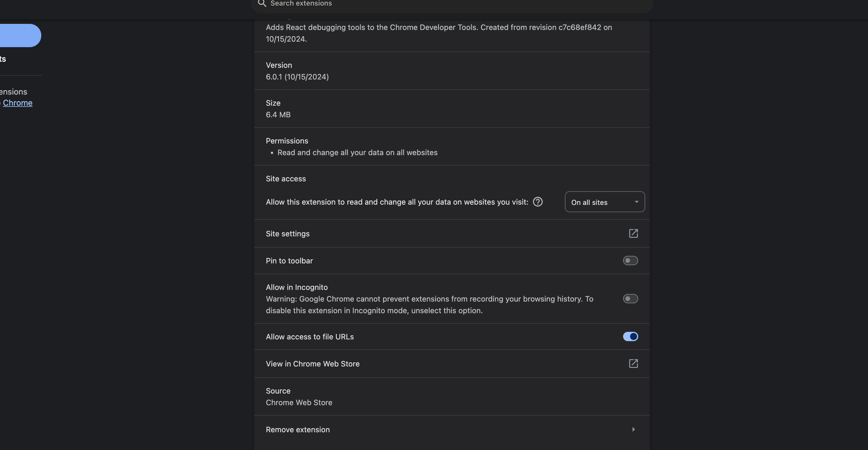Open the site access help question icon
Screen dimensions: 868x450
[538, 202]
